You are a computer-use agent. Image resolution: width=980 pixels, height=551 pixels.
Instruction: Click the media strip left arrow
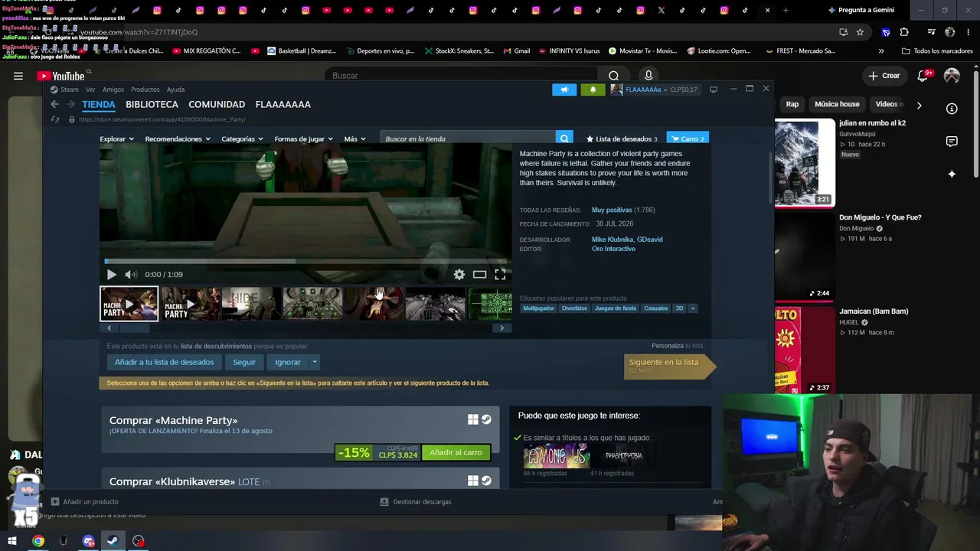(x=109, y=328)
